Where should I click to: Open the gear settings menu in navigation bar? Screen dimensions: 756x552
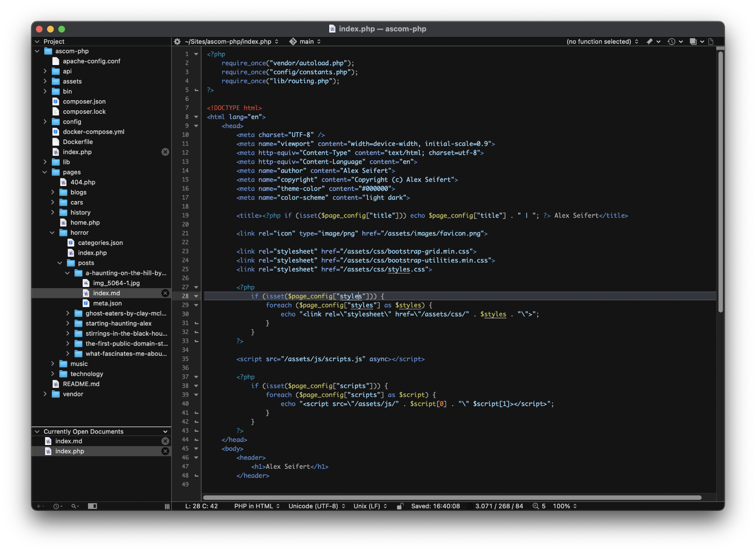pyautogui.click(x=177, y=42)
